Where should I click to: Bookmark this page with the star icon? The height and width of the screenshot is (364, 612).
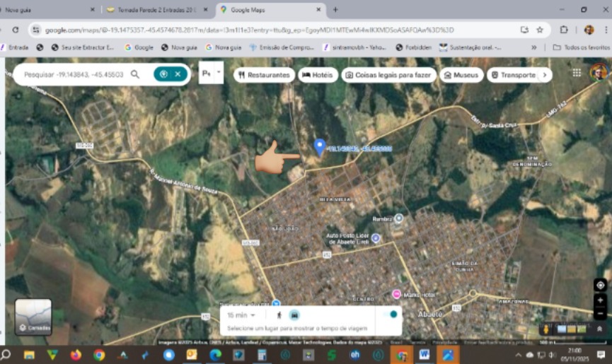point(540,30)
